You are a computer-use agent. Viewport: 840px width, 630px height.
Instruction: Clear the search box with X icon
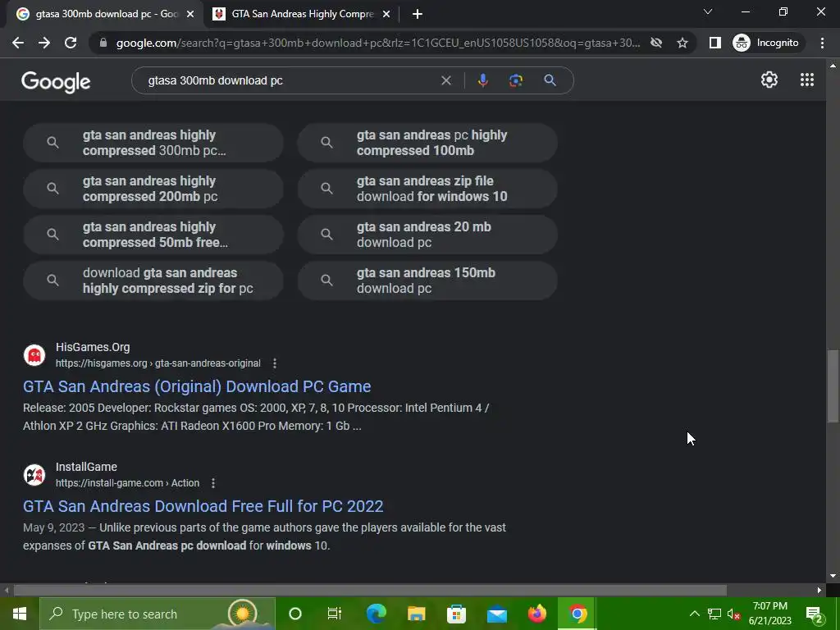pos(445,80)
